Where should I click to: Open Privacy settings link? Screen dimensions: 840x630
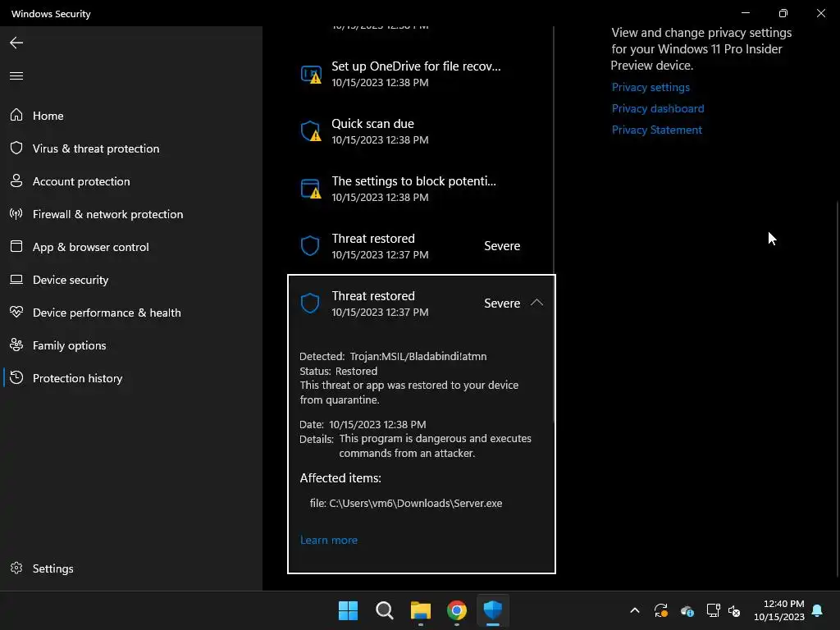click(x=651, y=87)
